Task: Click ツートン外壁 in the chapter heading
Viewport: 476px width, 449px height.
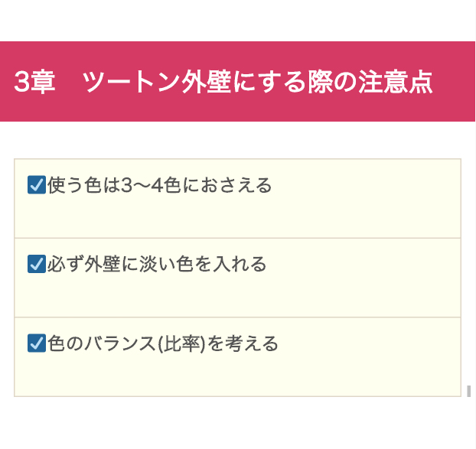Action: pos(157,82)
